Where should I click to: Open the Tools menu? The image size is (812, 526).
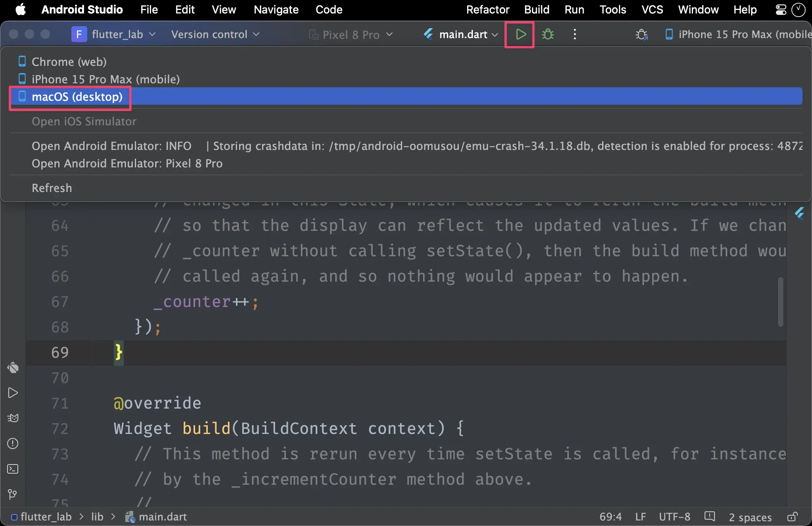(x=613, y=10)
